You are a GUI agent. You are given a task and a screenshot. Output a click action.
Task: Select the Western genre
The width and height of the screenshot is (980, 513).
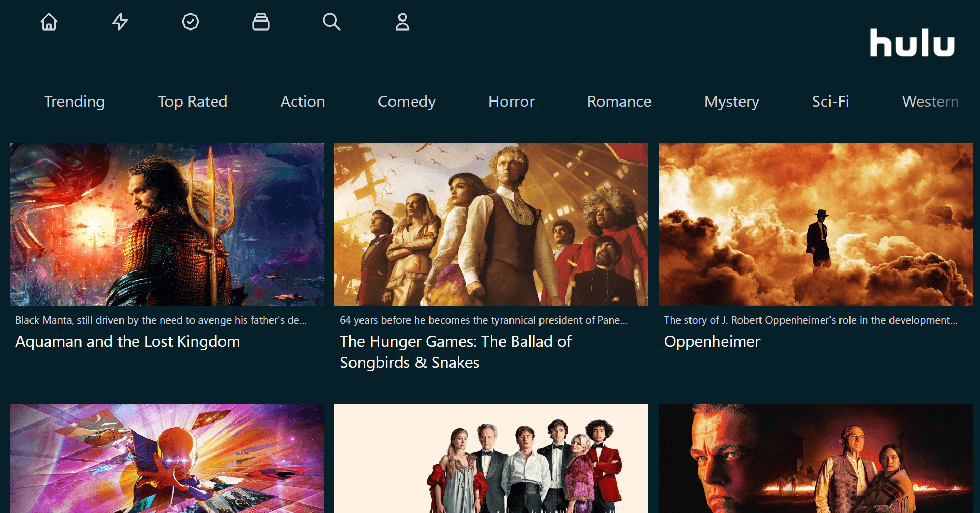pyautogui.click(x=931, y=102)
